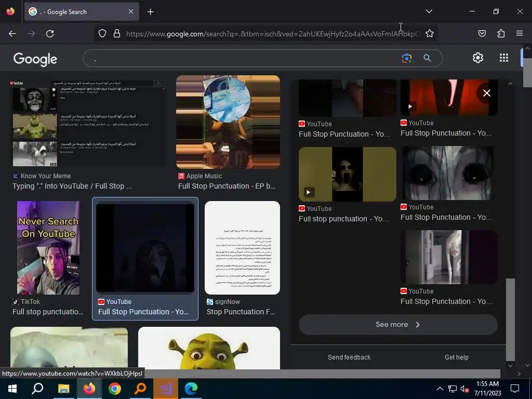
Task: Open the Microsoft Edge taskbar icon
Action: click(x=191, y=389)
